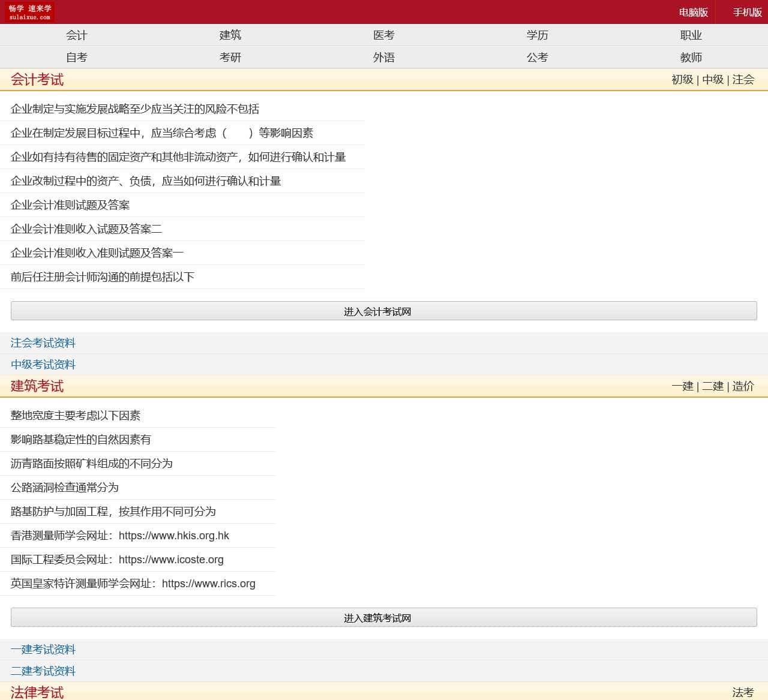The image size is (768, 700).
Task: Click the 建筑考试 section heading
Action: (x=37, y=386)
